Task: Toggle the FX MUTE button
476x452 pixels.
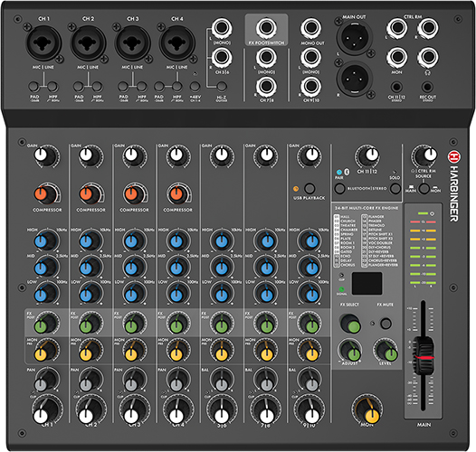Action: point(386,324)
